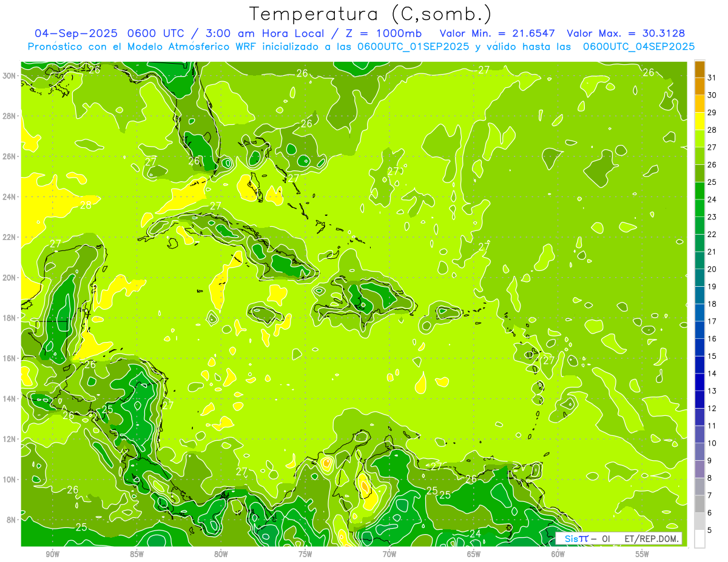The width and height of the screenshot is (728, 562).
Task: Click the '70W' longitude axis label
Action: 389,554
